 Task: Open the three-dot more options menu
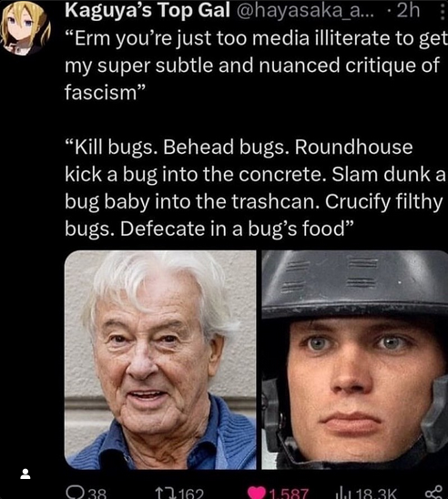pos(443,11)
